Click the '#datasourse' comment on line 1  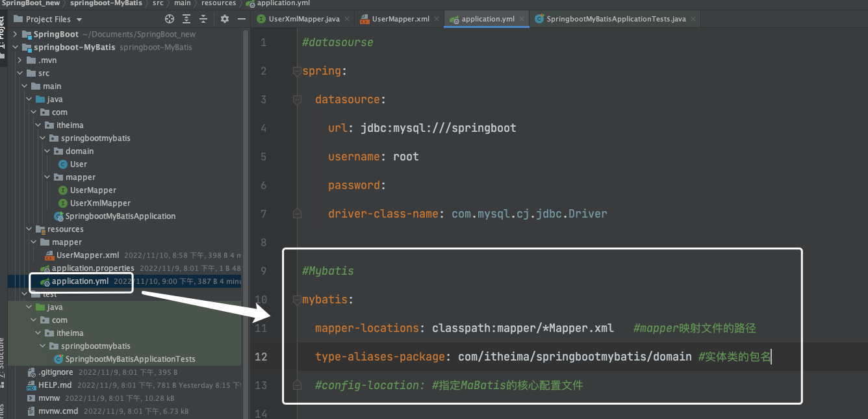338,42
